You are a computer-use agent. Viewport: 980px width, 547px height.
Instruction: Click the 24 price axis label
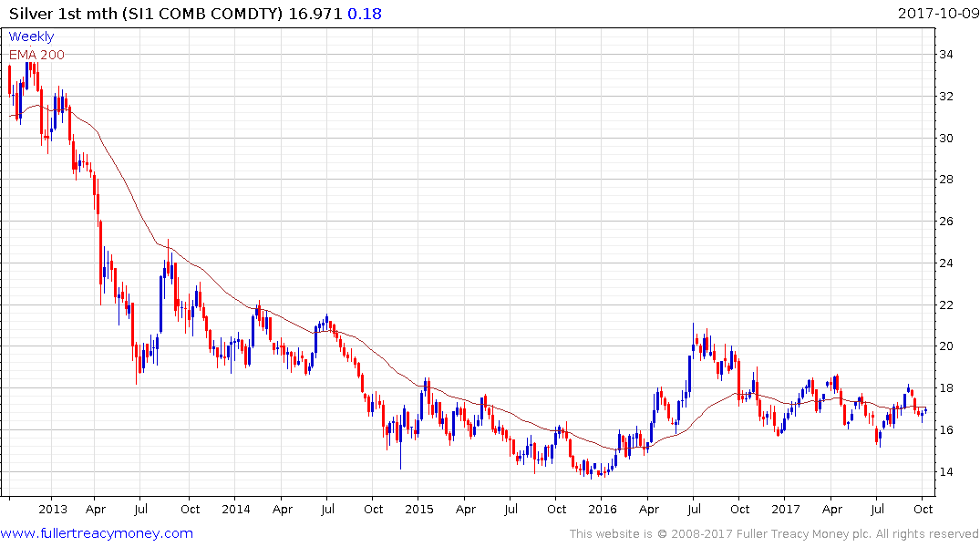pyautogui.click(x=945, y=263)
